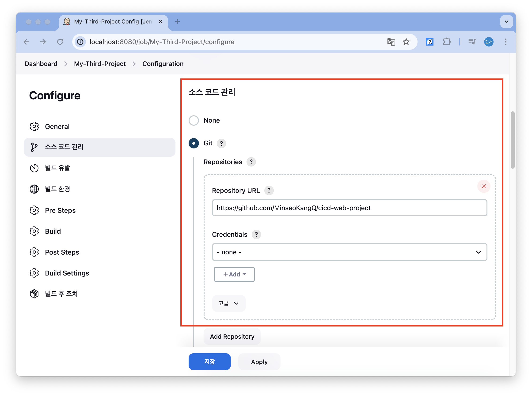
Task: Select the Git radio button
Action: tap(194, 143)
